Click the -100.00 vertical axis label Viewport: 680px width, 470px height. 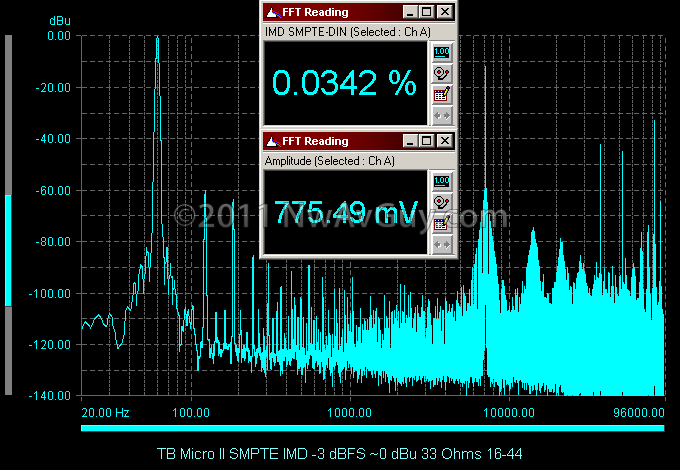[x=49, y=294]
